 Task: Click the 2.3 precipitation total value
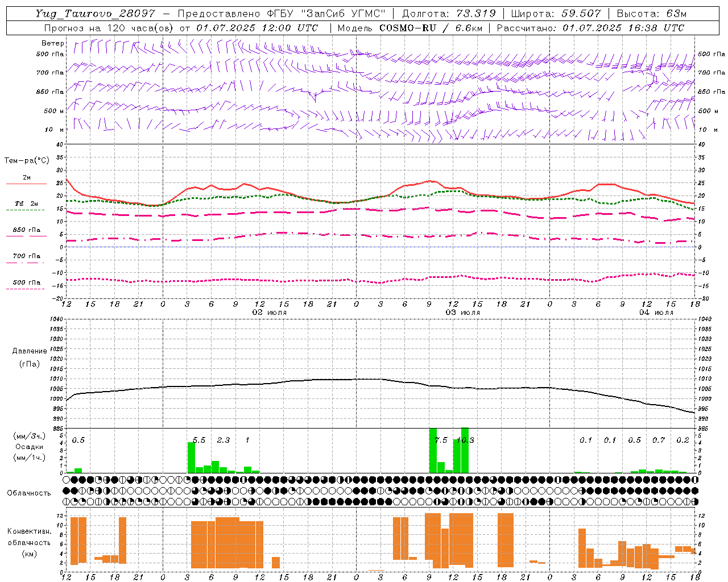point(224,440)
